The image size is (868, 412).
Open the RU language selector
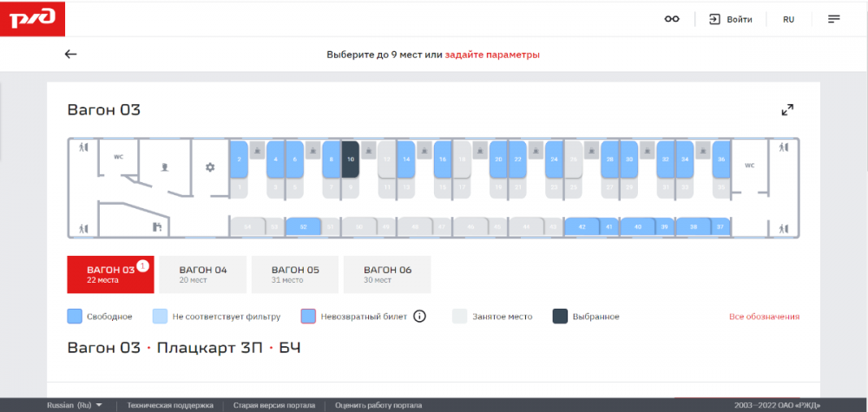click(788, 19)
